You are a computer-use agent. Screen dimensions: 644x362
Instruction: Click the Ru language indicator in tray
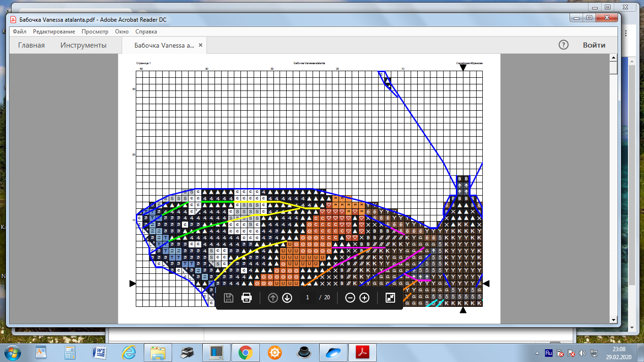tap(549, 353)
